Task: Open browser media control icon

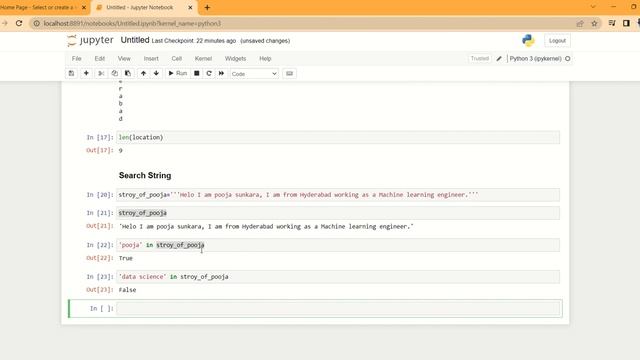Action: [x=612, y=23]
